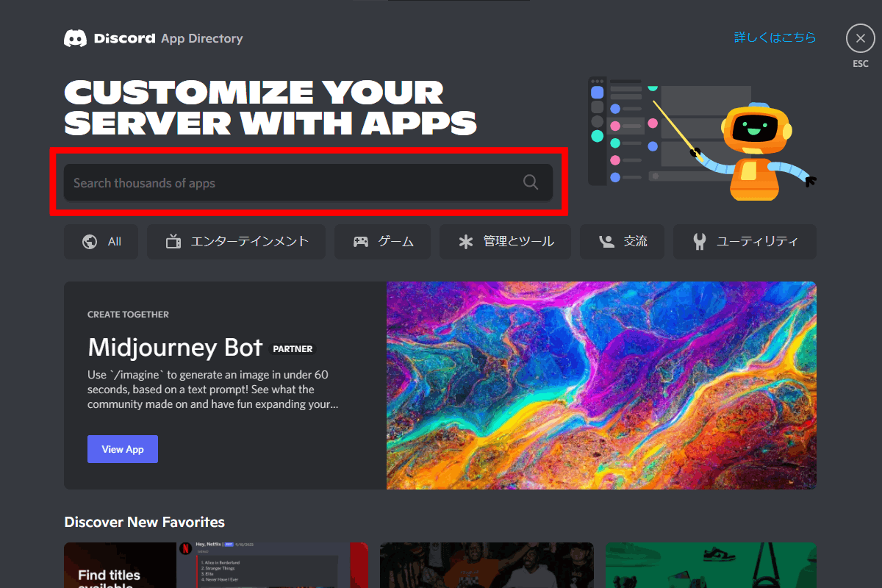Image resolution: width=882 pixels, height=588 pixels.
Task: Select the ユーティリティ category tab
Action: pyautogui.click(x=745, y=242)
